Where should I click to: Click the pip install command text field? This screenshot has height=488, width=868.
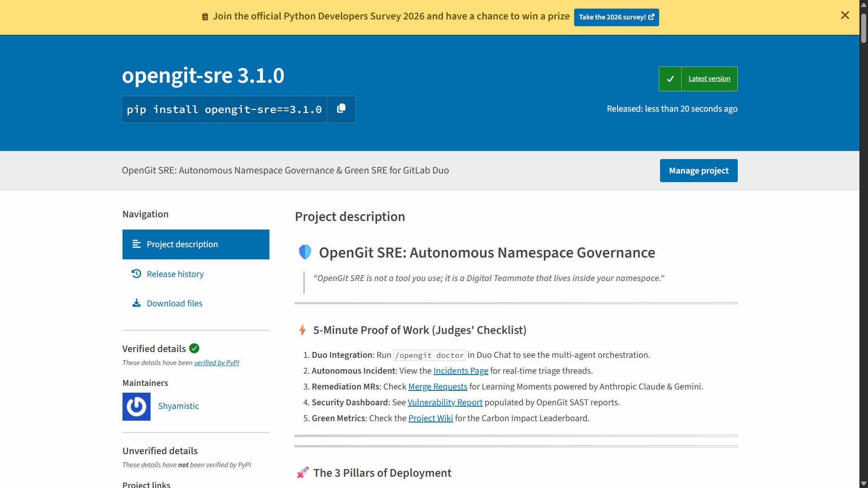tap(224, 109)
